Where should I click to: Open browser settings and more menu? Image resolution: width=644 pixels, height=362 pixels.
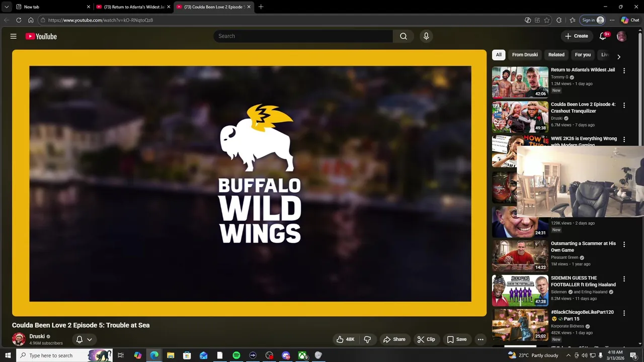[612, 20]
